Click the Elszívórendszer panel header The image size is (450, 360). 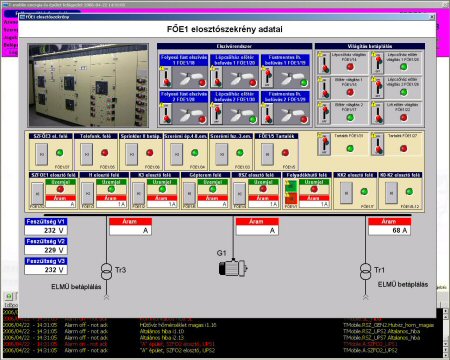[x=235, y=46]
